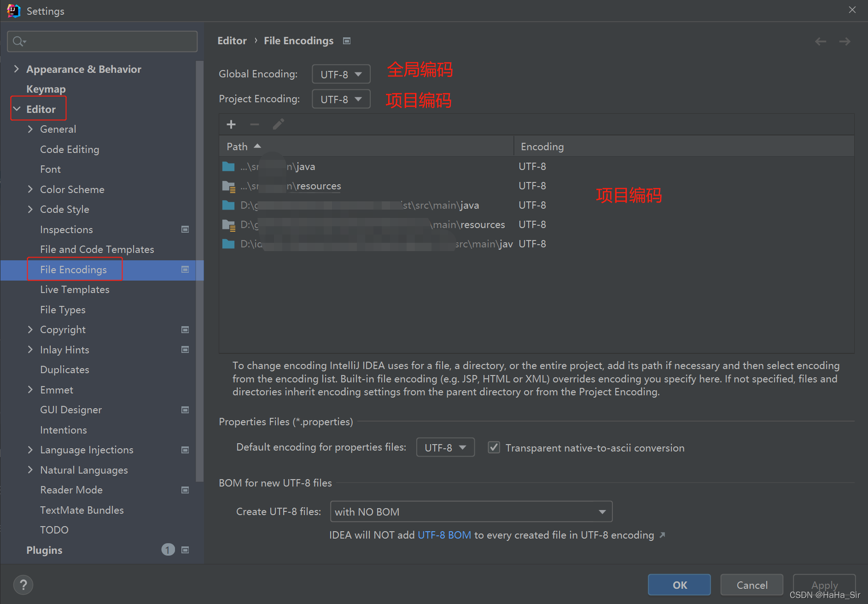Click project-level icon beside File Encodings breadcrumb
The width and height of the screenshot is (868, 604).
pyautogui.click(x=347, y=41)
